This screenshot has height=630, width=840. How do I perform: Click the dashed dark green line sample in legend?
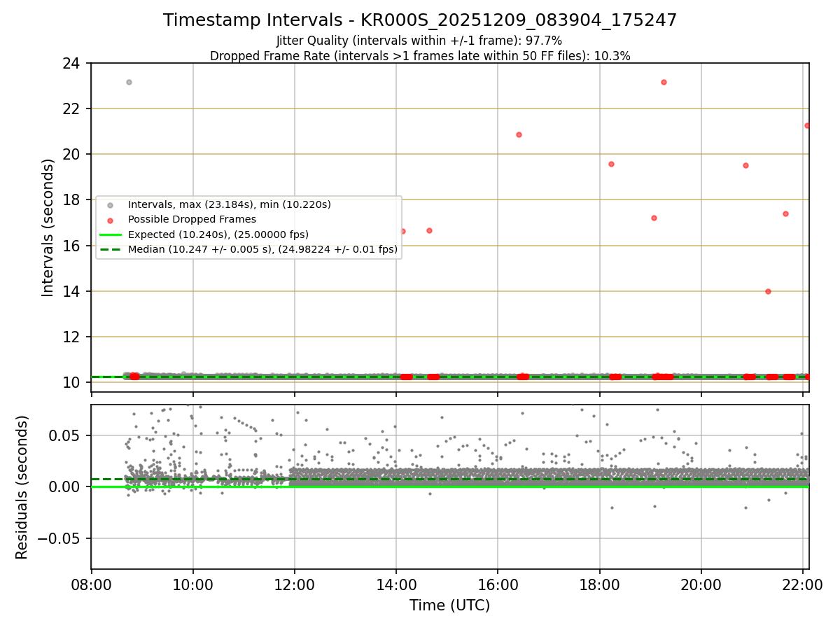click(x=111, y=249)
